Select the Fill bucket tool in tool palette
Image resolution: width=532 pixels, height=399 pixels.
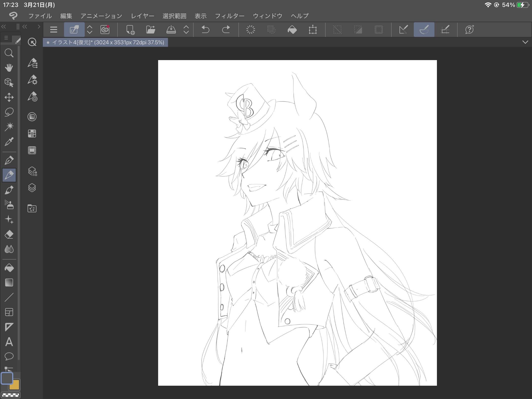click(x=9, y=268)
